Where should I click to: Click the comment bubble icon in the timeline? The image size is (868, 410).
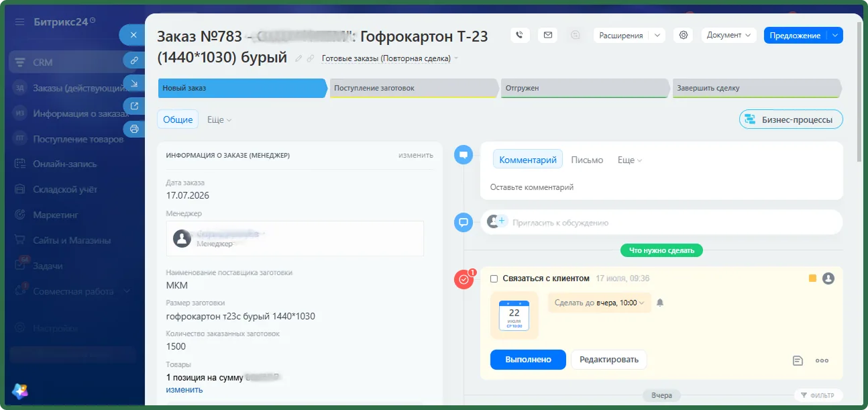[463, 155]
